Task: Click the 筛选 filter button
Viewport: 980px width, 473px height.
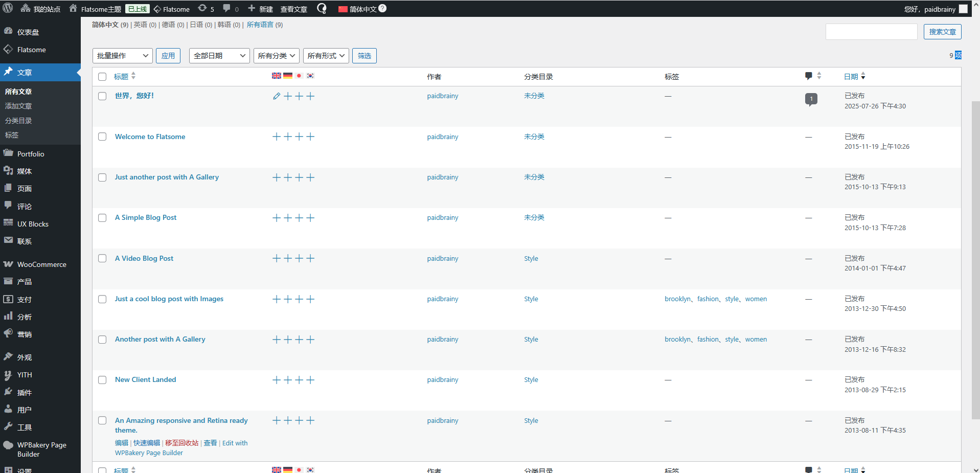Action: click(364, 56)
